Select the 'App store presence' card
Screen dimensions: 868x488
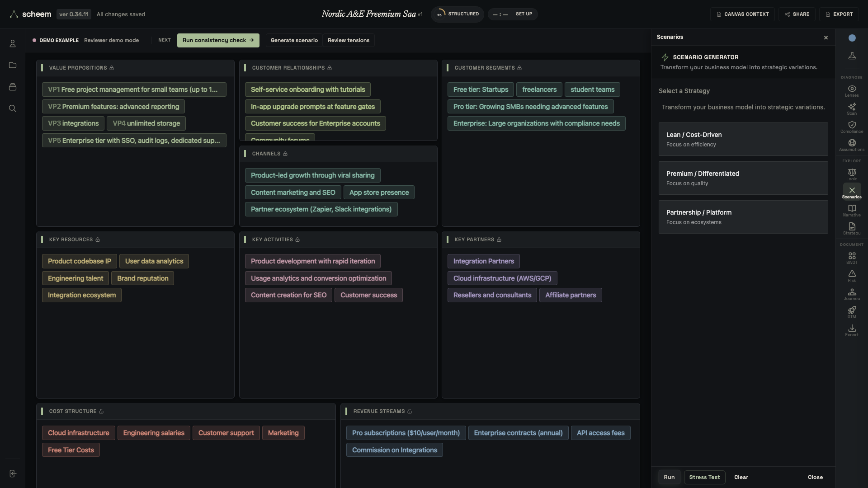(379, 192)
